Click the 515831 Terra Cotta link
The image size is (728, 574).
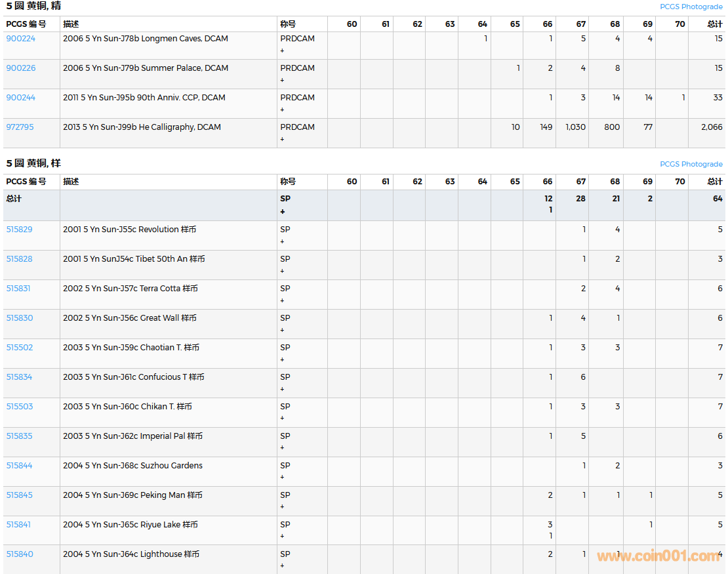pyautogui.click(x=18, y=289)
